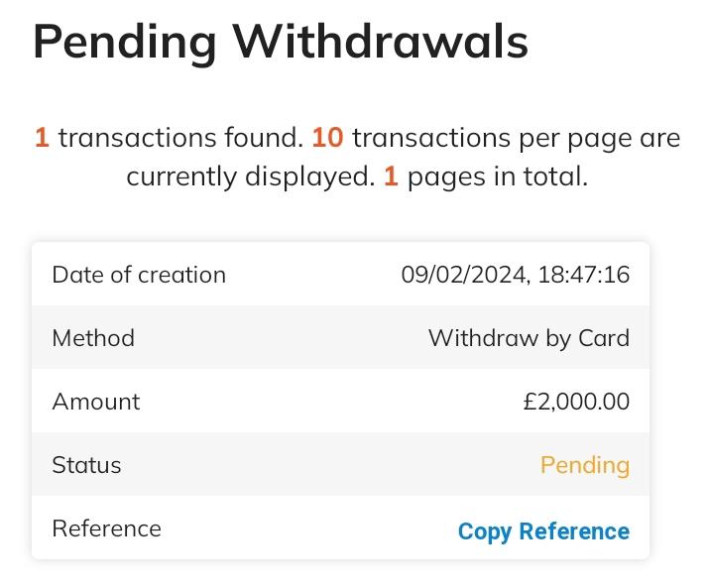
Task: Click the 'transactions per page are' text
Action: (516, 138)
